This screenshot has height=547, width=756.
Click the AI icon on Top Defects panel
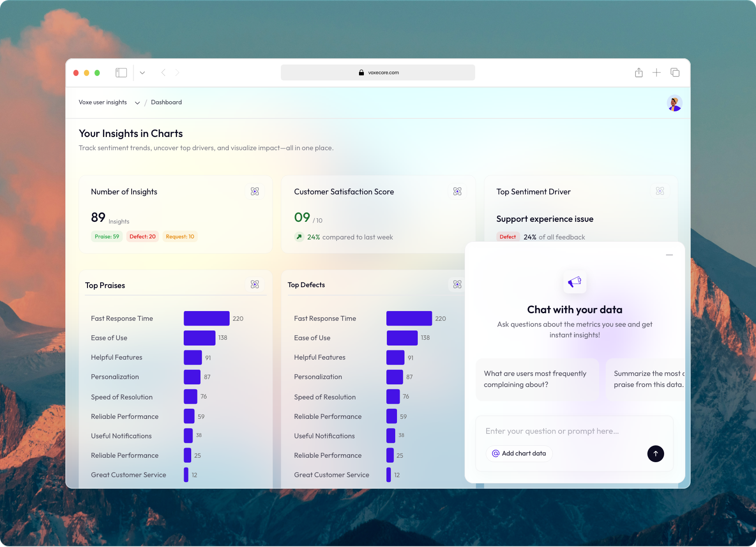[457, 284]
